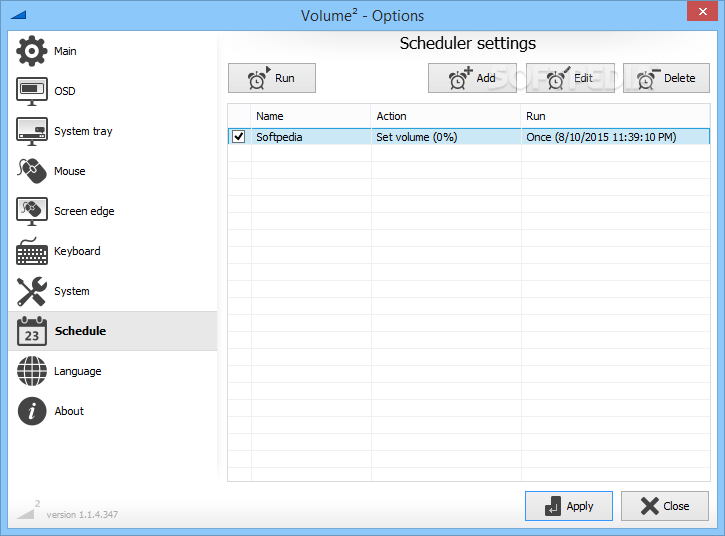The height and width of the screenshot is (536, 725).
Task: Click the System wrench and screwdriver icon
Action: [31, 291]
